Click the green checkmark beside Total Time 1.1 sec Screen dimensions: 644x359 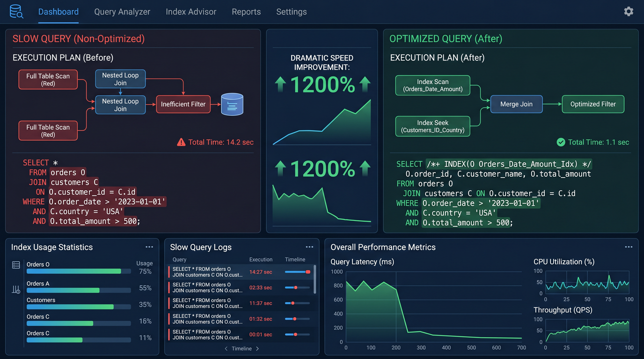coord(561,142)
